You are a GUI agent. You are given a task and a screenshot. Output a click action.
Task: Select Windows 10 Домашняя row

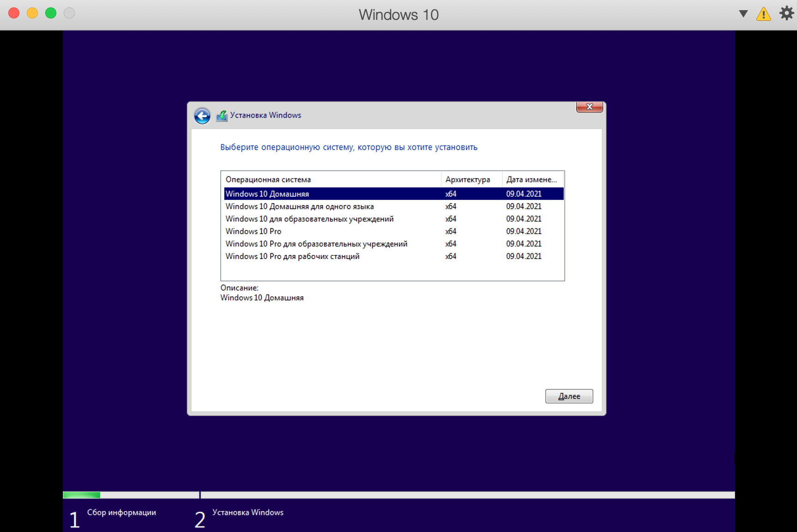393,194
